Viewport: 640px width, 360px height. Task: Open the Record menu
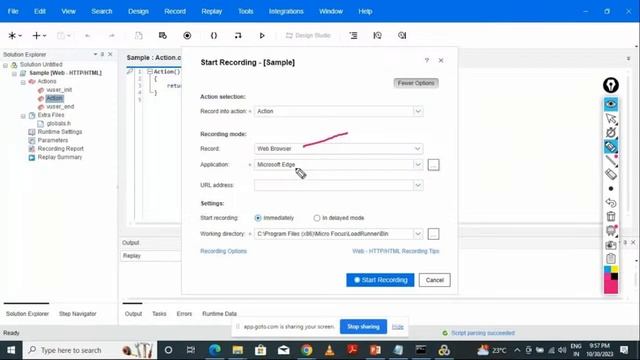(175, 11)
